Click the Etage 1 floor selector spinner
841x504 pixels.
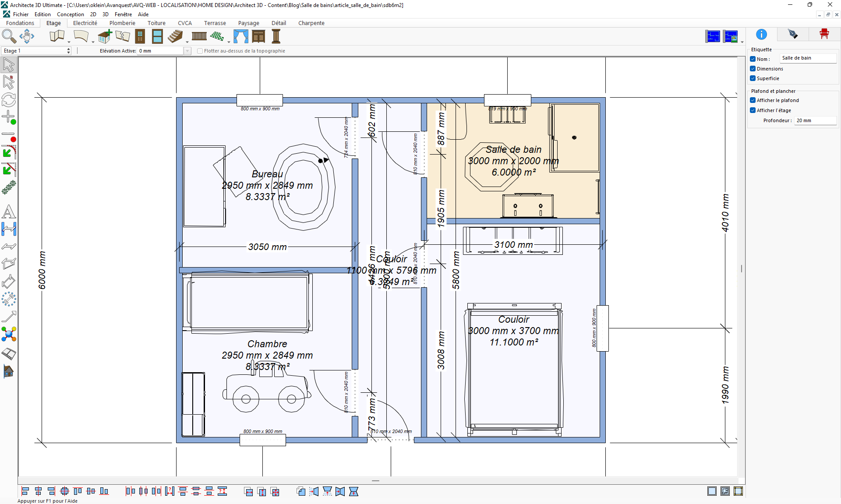[69, 51]
